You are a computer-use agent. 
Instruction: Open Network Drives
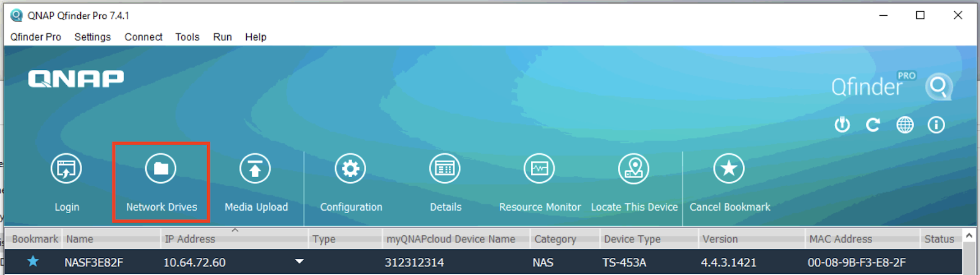(x=160, y=169)
